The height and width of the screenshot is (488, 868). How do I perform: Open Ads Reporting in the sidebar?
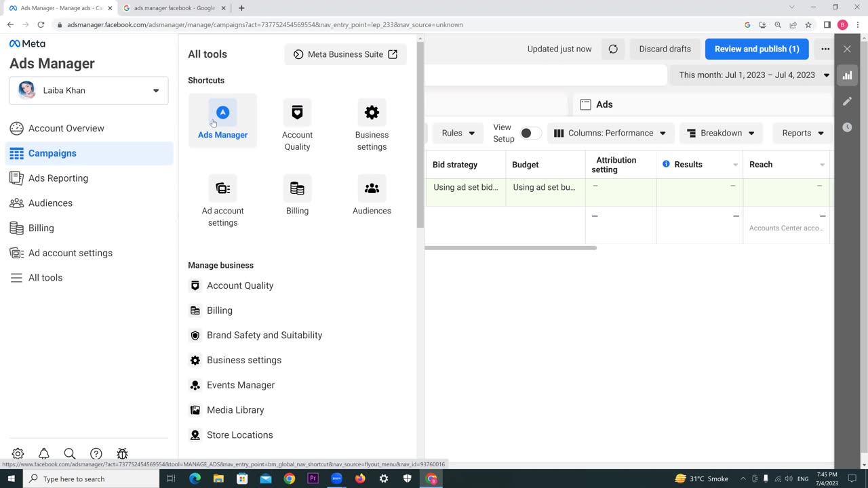click(x=89, y=178)
